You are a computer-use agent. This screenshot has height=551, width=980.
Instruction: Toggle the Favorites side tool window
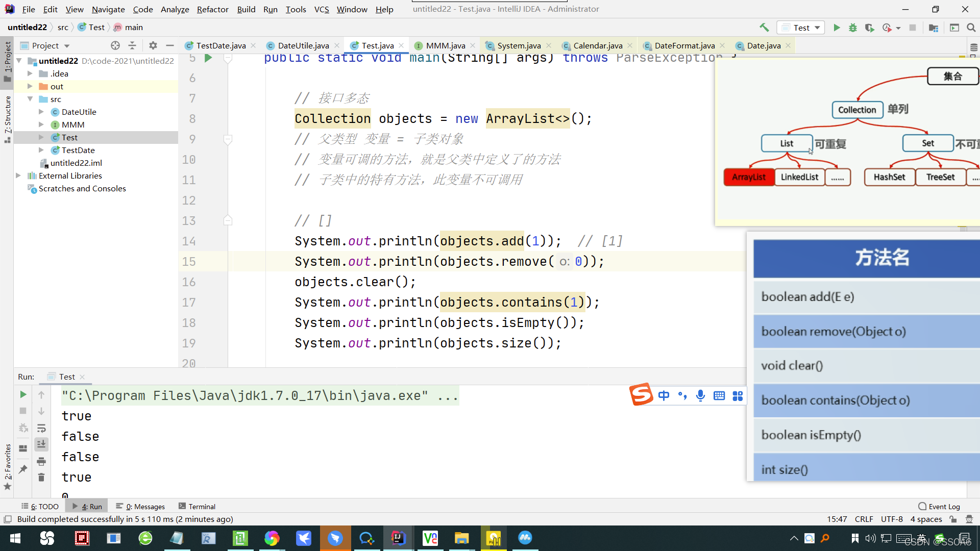pos(7,466)
